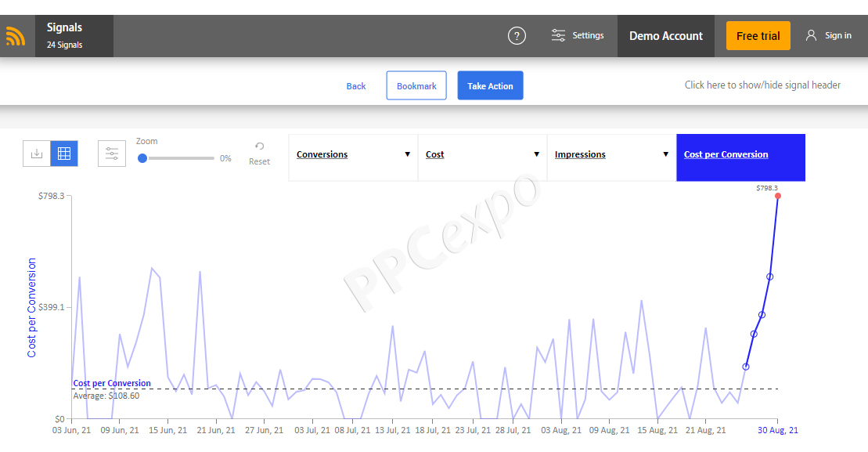Click the Signals heading
Viewport: 868px width, 452px height.
point(64,27)
